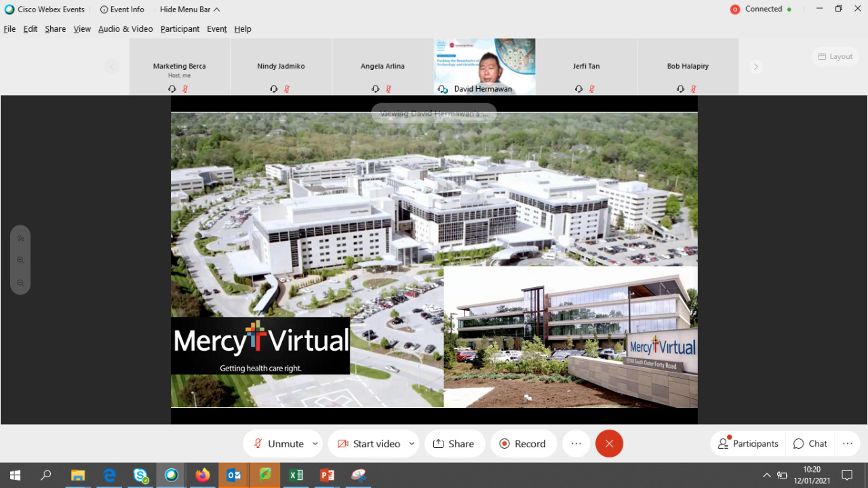Open more panel options beside Chat
Image resolution: width=868 pixels, height=488 pixels.
click(848, 444)
